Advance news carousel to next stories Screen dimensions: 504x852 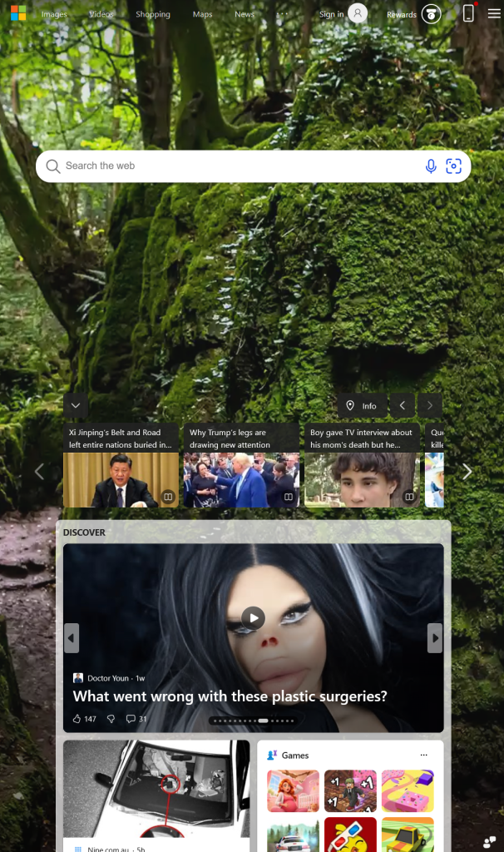(467, 472)
